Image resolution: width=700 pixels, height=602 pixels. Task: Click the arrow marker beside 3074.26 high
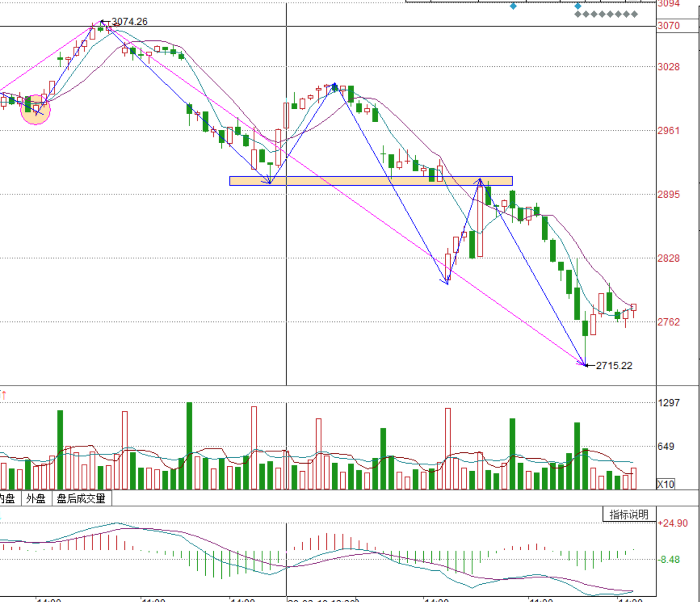click(x=106, y=22)
